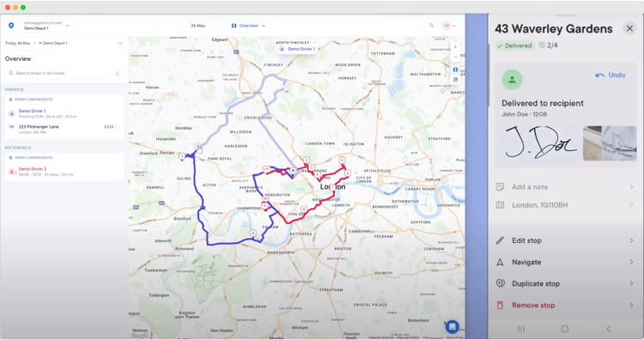Click the map search magnifier icon
The width and height of the screenshot is (644, 340).
tap(432, 26)
